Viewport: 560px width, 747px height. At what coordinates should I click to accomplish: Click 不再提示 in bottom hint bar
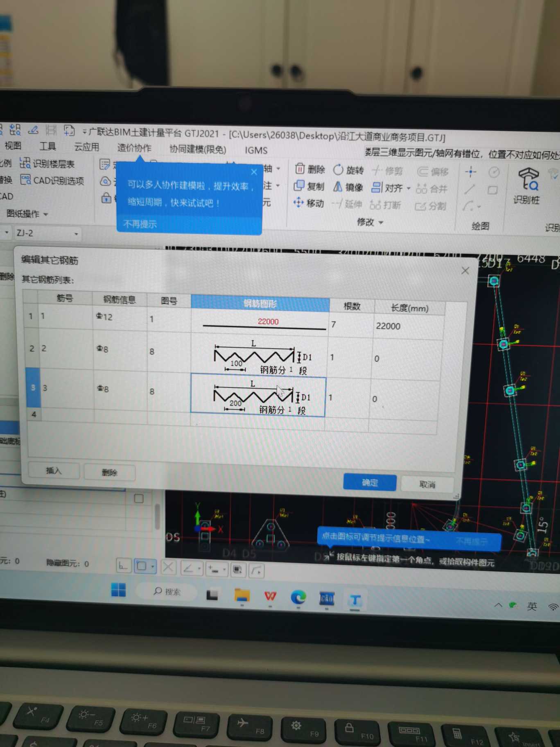point(472,541)
